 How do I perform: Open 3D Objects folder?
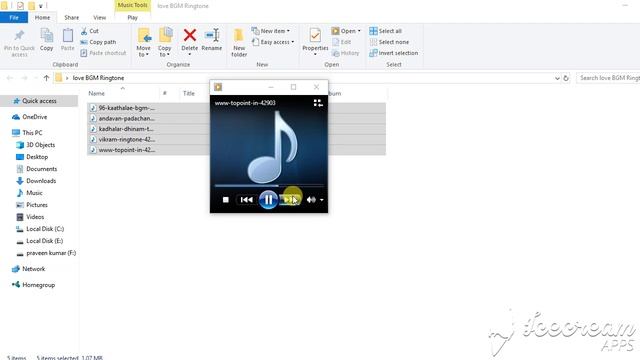click(x=40, y=145)
